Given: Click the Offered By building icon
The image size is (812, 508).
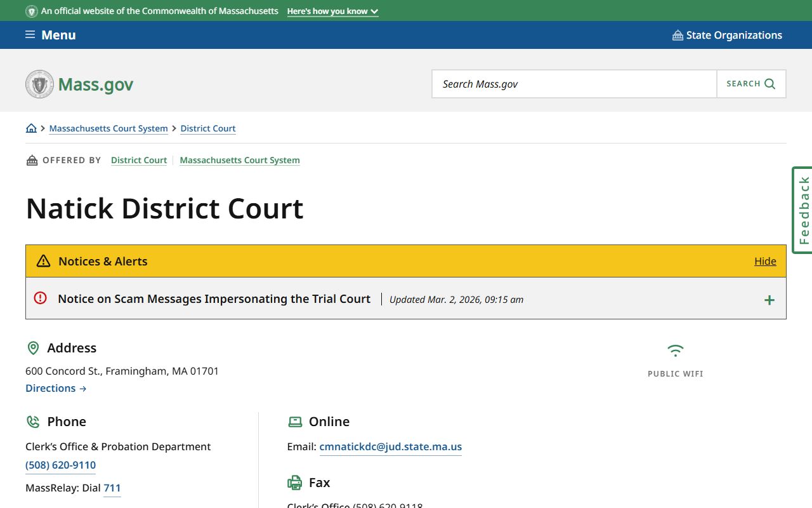Looking at the screenshot, I should [x=32, y=160].
